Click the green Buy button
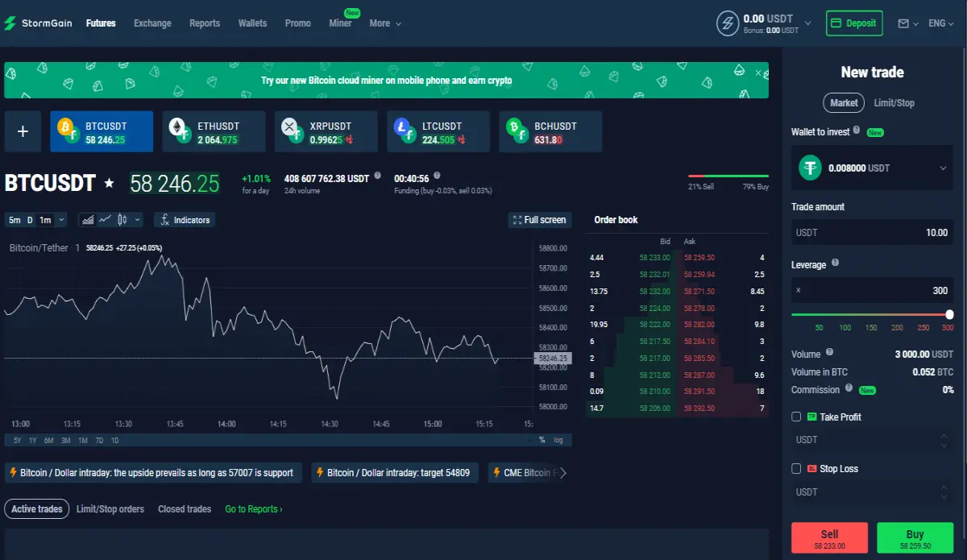 click(x=915, y=537)
